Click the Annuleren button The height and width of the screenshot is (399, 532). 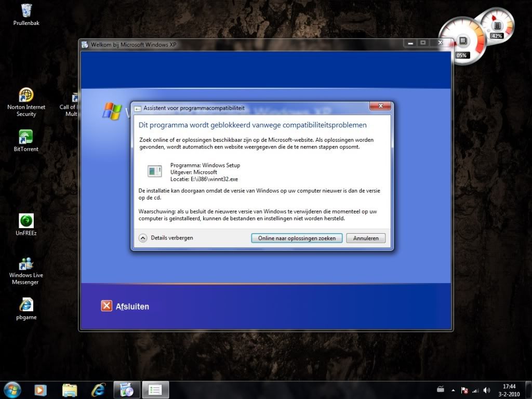coord(366,238)
